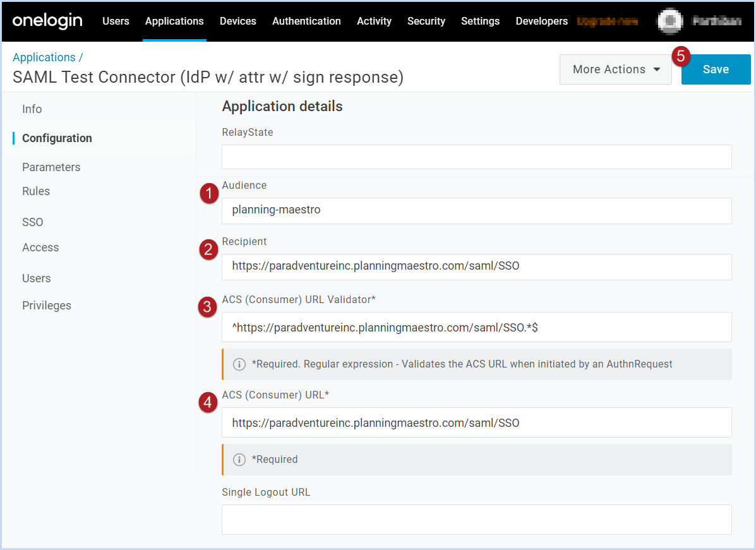Click the Audience field label
The width and height of the screenshot is (756, 550).
[x=244, y=185]
